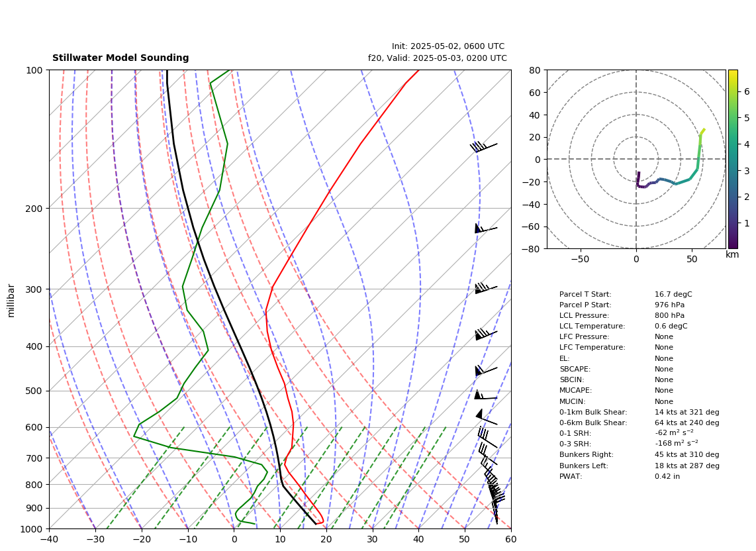Click the hodograph −50 x-axis tick label
The height and width of the screenshot is (551, 756).
pyautogui.click(x=580, y=259)
